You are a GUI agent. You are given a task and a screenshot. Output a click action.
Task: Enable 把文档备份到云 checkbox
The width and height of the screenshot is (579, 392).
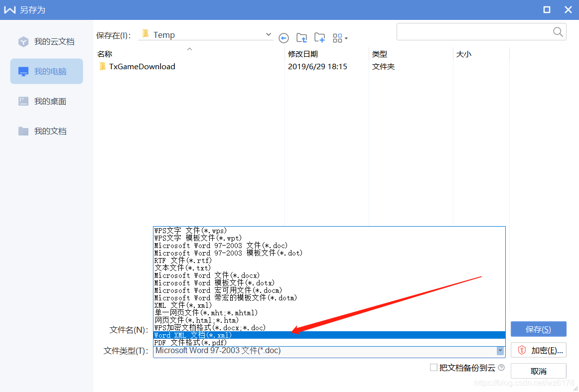(434, 368)
